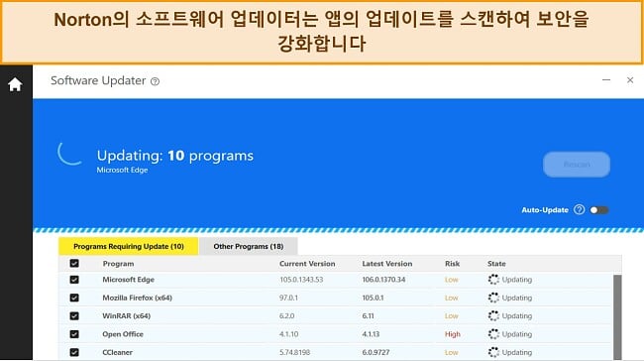The width and height of the screenshot is (644, 361).
Task: Click Mozilla Firefox updating spinner icon
Action: [493, 298]
